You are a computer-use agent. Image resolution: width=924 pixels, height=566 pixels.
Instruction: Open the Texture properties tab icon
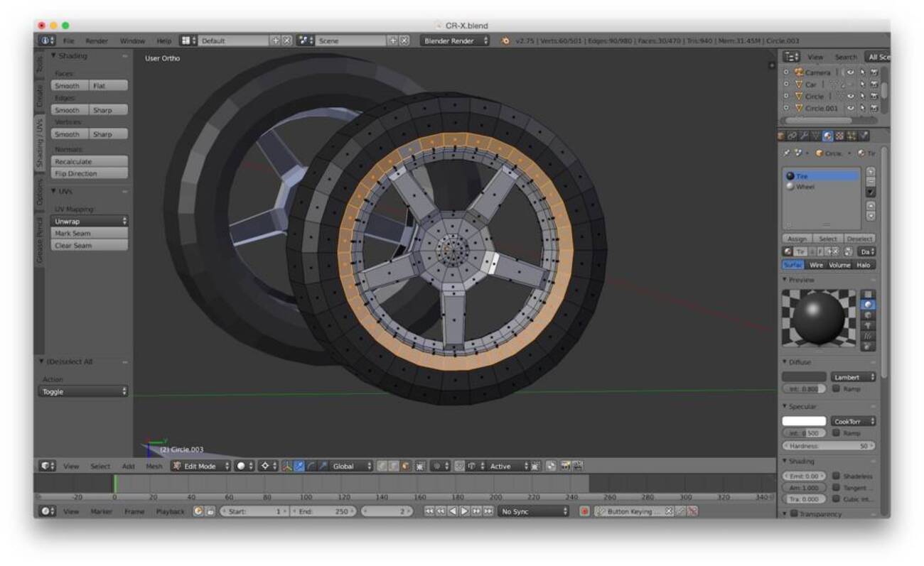click(x=839, y=136)
